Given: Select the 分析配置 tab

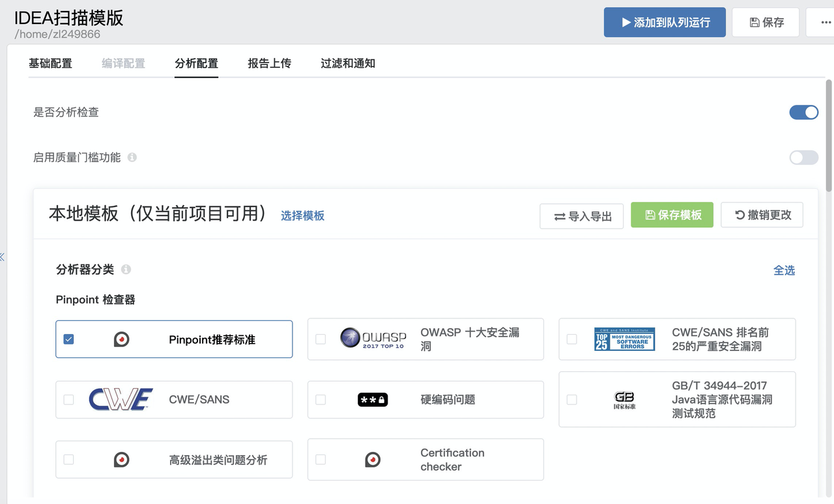Looking at the screenshot, I should coord(196,63).
